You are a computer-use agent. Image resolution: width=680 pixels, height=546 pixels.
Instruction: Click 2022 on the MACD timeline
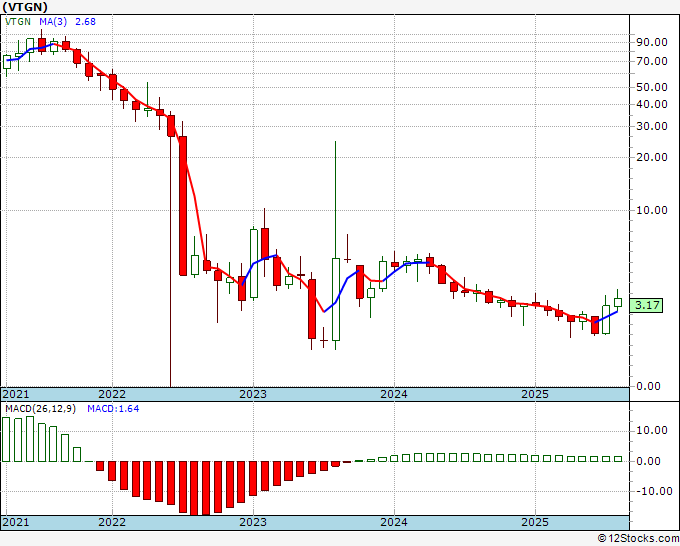tap(112, 522)
